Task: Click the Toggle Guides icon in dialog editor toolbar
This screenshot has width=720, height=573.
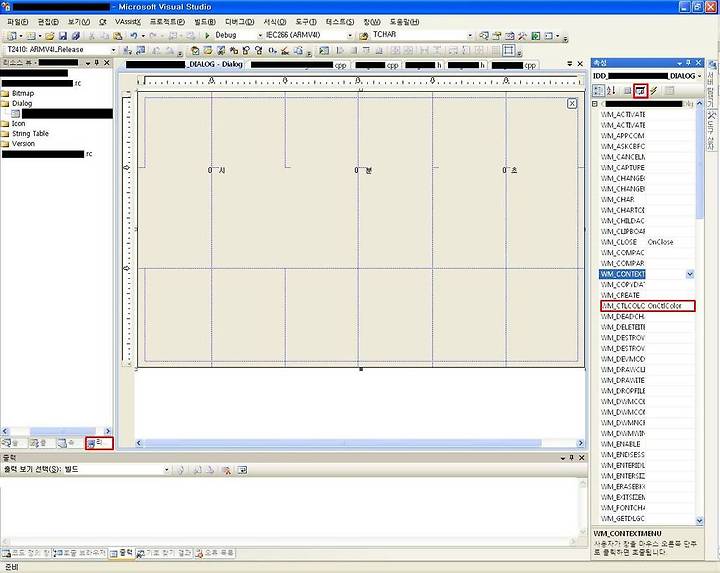Action: [508, 50]
